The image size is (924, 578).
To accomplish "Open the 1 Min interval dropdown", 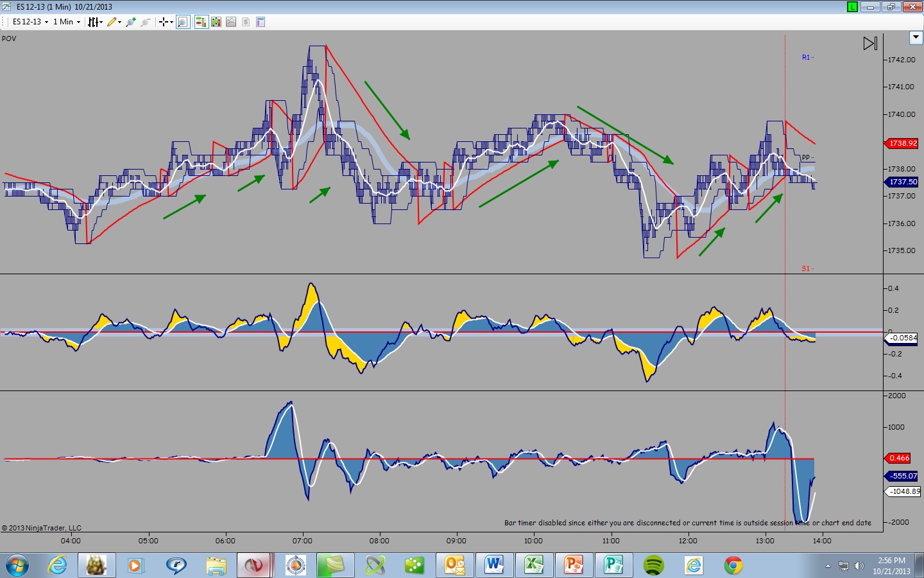I will [x=67, y=22].
